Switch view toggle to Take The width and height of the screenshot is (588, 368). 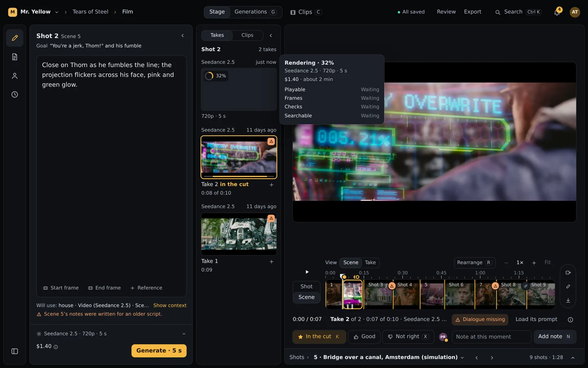(x=370, y=263)
